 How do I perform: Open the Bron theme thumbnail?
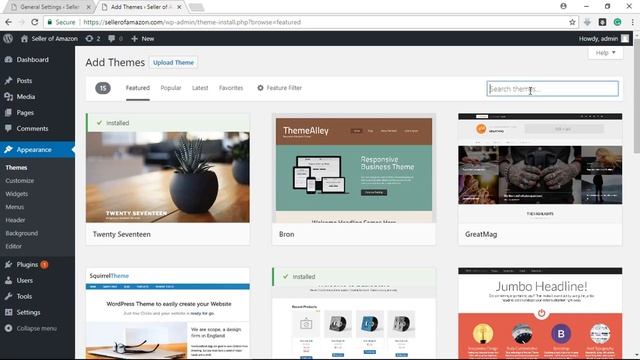(354, 168)
